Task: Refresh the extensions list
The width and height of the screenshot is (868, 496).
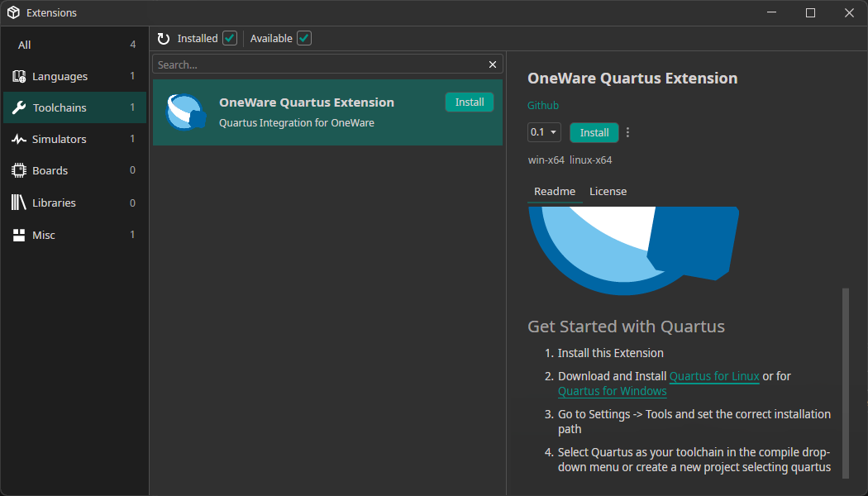Action: pos(163,38)
